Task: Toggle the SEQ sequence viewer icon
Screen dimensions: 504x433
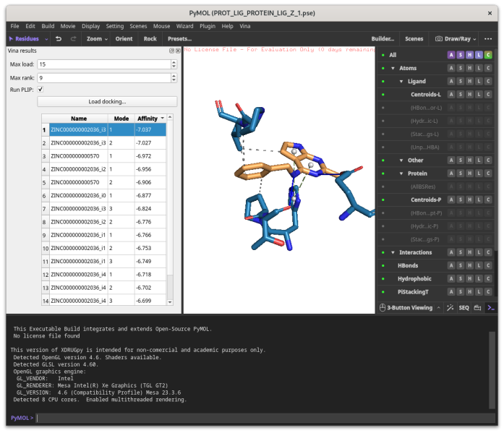Action: tap(464, 308)
